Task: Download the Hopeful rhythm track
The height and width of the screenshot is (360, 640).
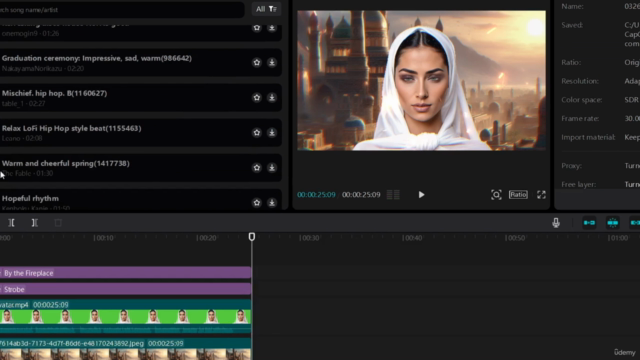Action: pos(272,203)
